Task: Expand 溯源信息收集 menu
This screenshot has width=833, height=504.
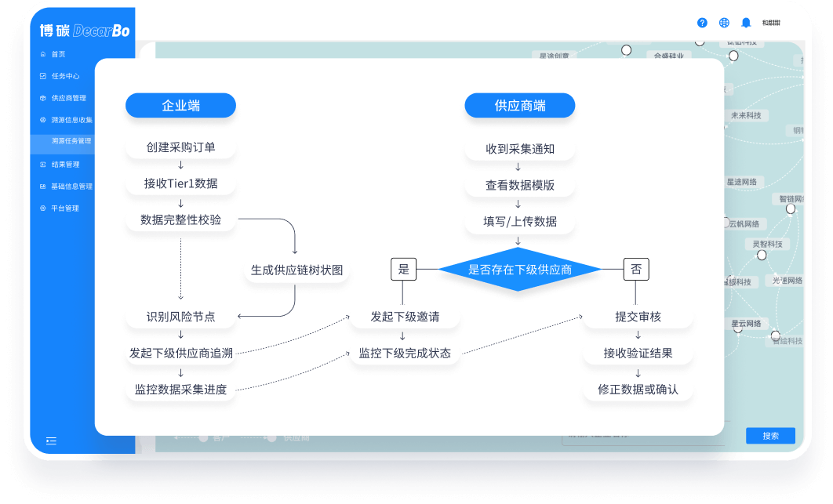Action: click(71, 120)
